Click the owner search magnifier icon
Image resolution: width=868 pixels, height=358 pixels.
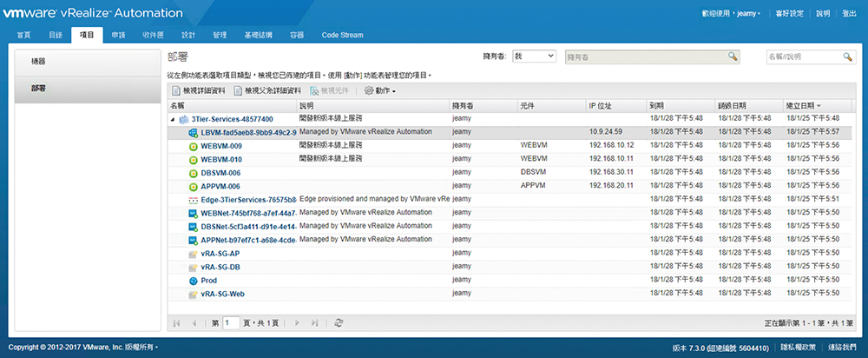(732, 56)
